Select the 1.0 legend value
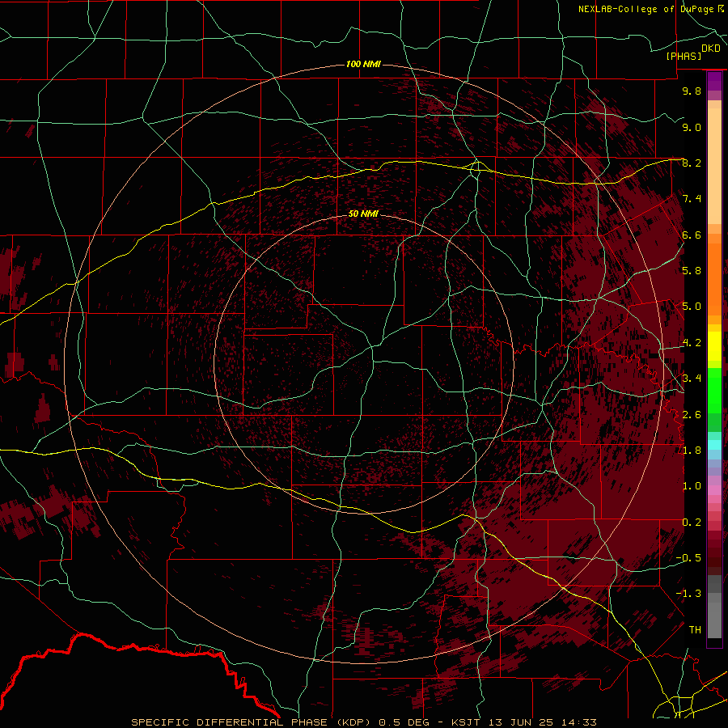The width and height of the screenshot is (728, 728). [692, 486]
